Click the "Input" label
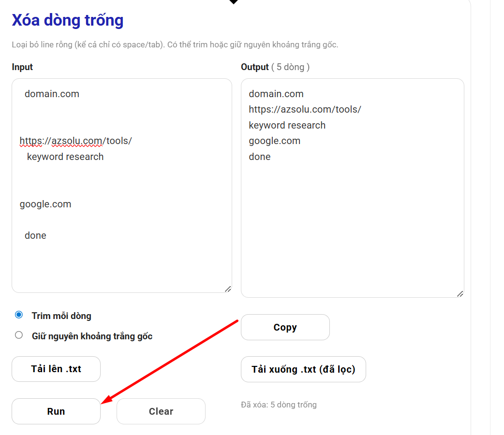Screen dimensions: 504x435 point(22,67)
